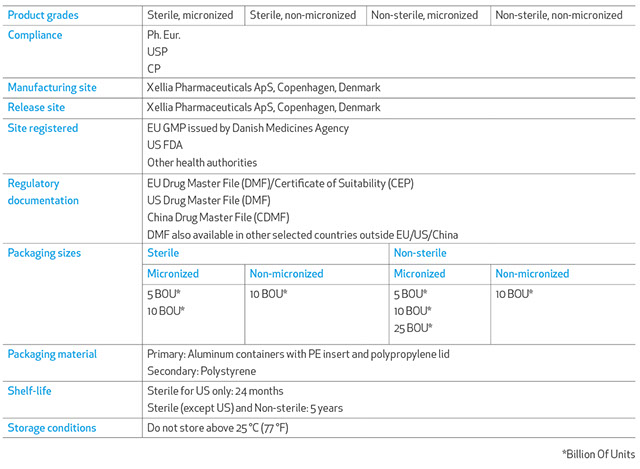Select the "Sterile, micronized" column header
The width and height of the screenshot is (640, 469).
pyautogui.click(x=190, y=16)
